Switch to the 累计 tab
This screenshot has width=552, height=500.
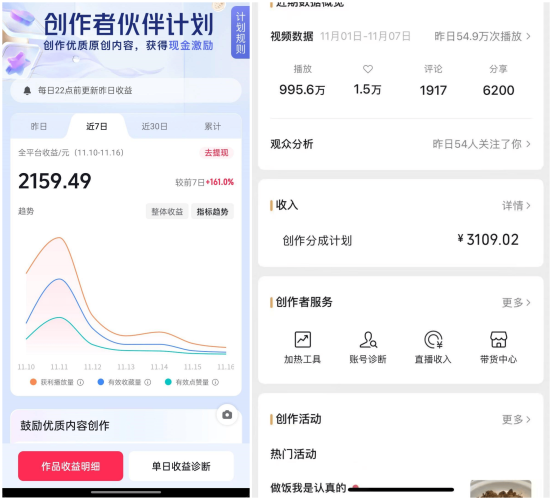point(213,126)
